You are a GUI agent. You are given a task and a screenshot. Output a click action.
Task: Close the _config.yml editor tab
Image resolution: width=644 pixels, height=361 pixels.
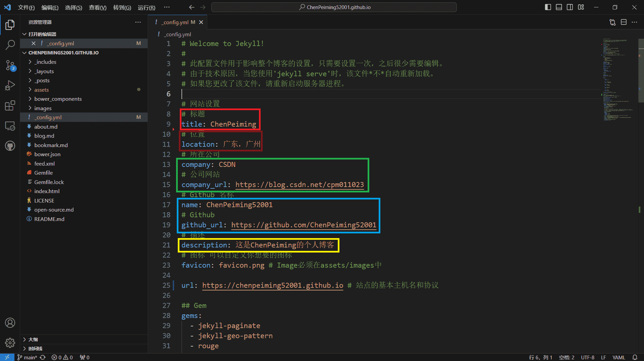(x=201, y=22)
